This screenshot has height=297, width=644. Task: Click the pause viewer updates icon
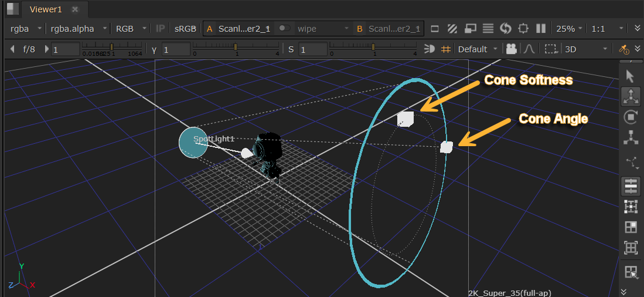[541, 28]
